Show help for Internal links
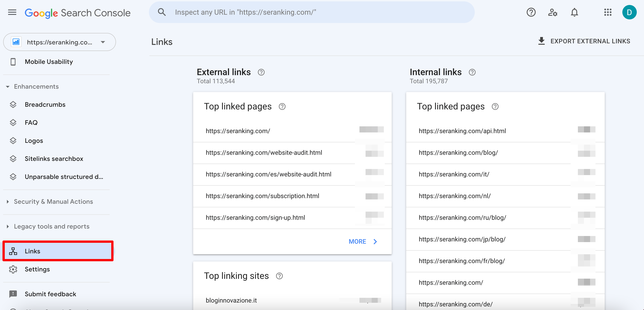Image resolution: width=644 pixels, height=310 pixels. [x=472, y=72]
